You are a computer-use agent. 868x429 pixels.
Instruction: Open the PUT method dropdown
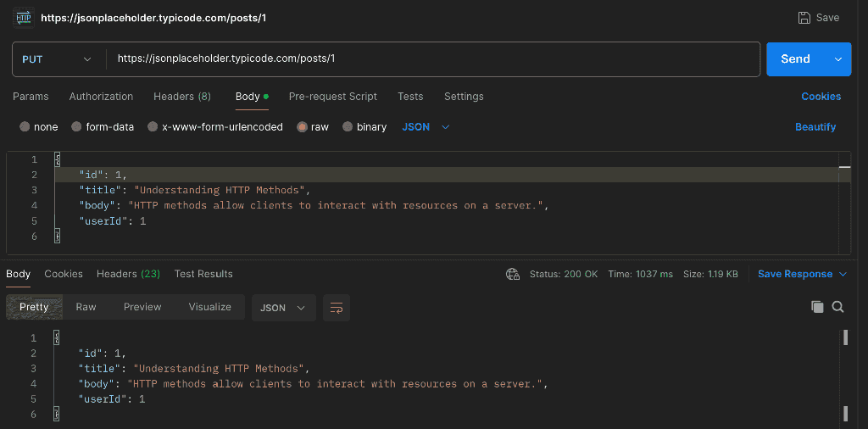(57, 59)
